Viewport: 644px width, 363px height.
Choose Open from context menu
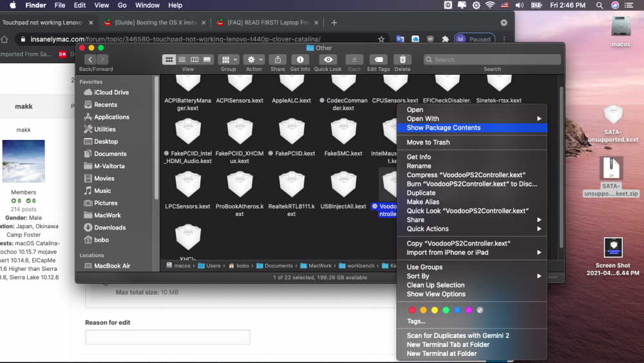tap(472, 110)
